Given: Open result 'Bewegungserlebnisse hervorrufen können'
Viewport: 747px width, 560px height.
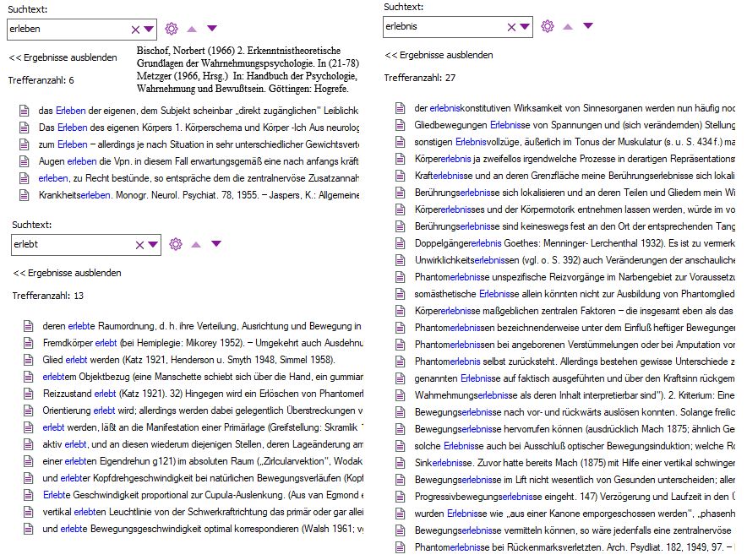Looking at the screenshot, I should click(x=575, y=429).
